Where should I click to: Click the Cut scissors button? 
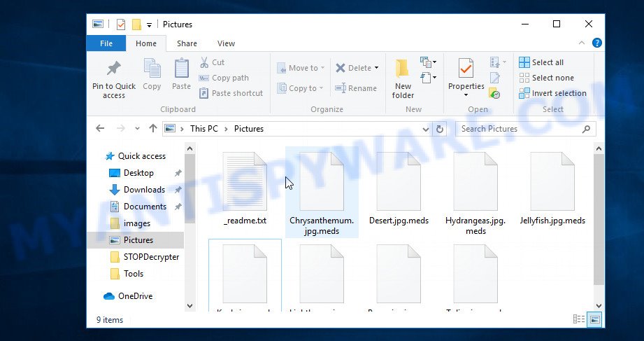212,62
